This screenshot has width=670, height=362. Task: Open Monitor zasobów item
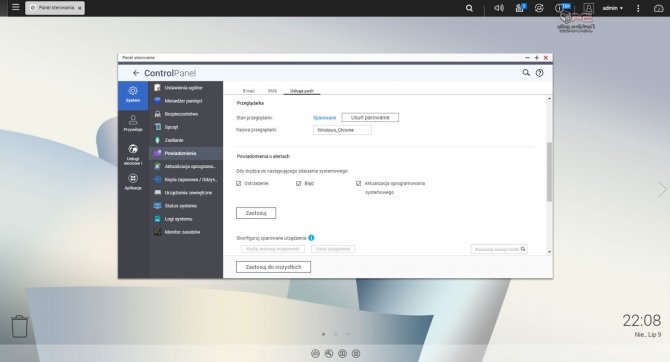click(186, 232)
